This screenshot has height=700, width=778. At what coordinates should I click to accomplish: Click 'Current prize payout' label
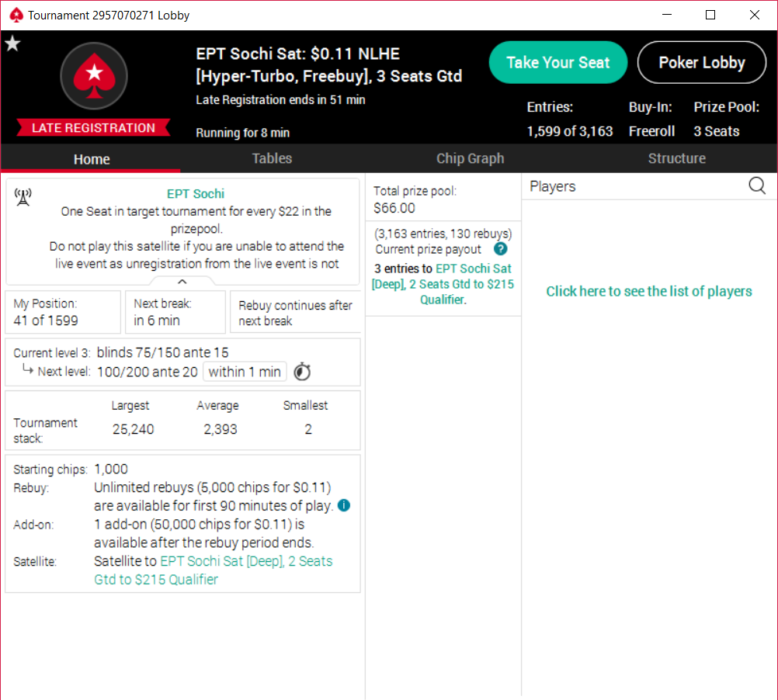(428, 249)
